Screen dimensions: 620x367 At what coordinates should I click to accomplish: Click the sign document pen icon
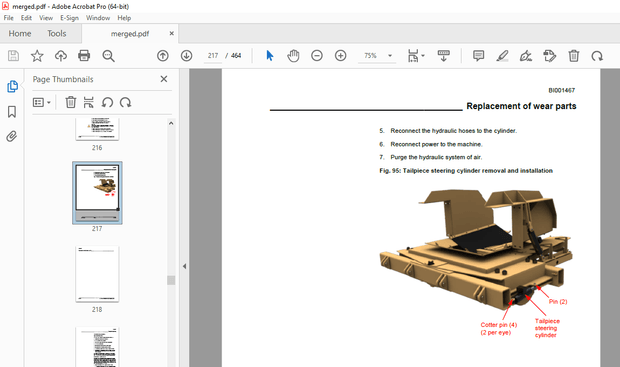point(525,56)
